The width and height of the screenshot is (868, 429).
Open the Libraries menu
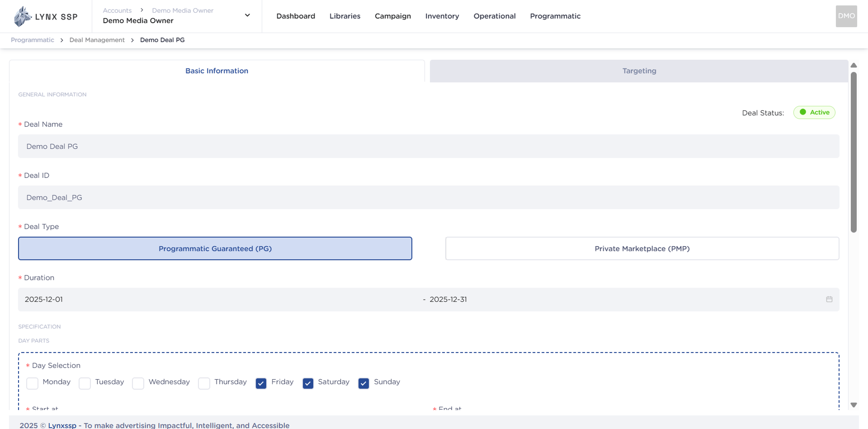click(345, 16)
